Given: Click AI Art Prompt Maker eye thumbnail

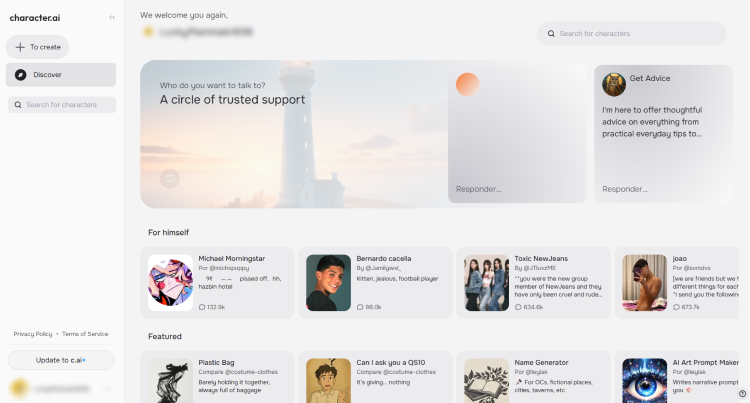Looking at the screenshot, I should click(644, 381).
